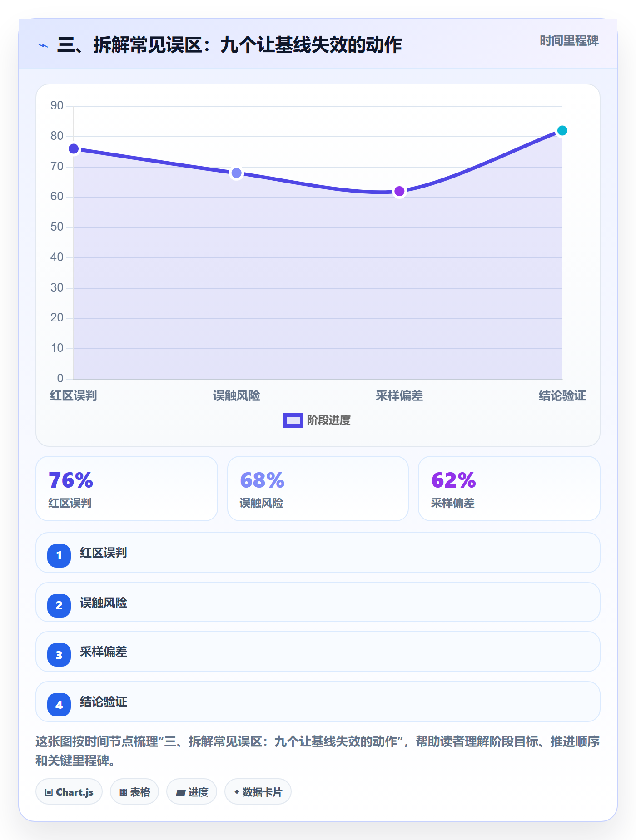The height and width of the screenshot is (840, 636).
Task: Open the 采样偏差 step row
Action: [x=318, y=652]
